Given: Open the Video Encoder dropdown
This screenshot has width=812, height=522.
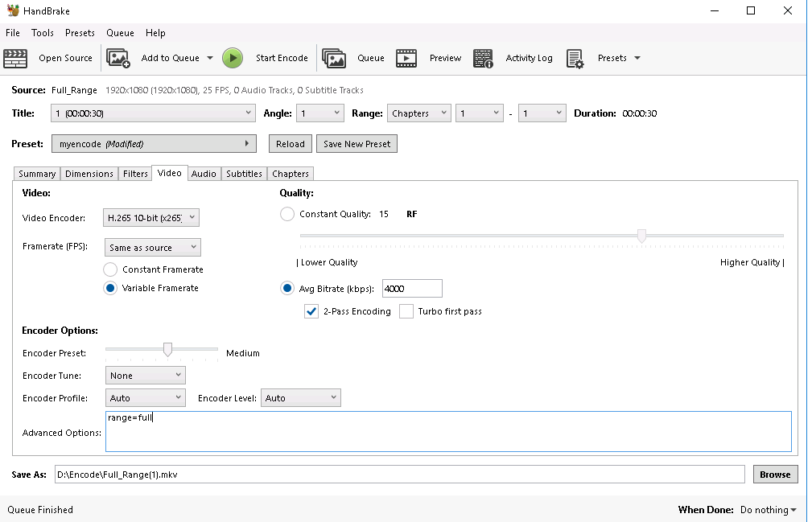Looking at the screenshot, I should (151, 218).
